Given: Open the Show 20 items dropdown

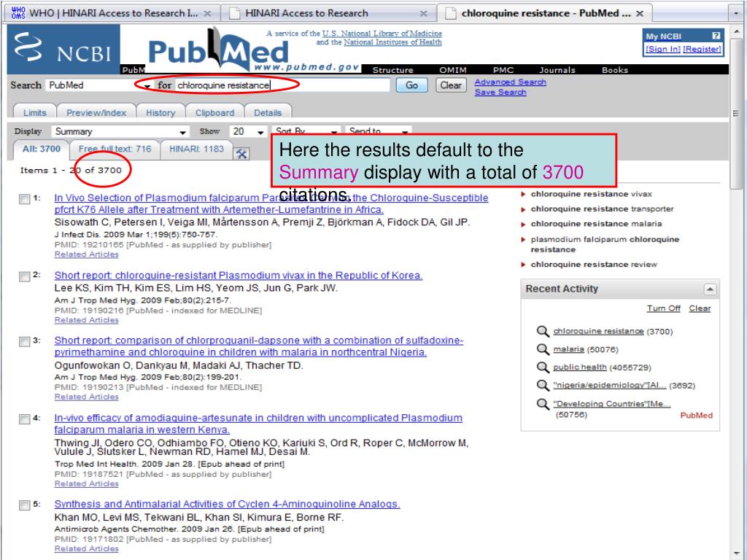Looking at the screenshot, I should 248,131.
